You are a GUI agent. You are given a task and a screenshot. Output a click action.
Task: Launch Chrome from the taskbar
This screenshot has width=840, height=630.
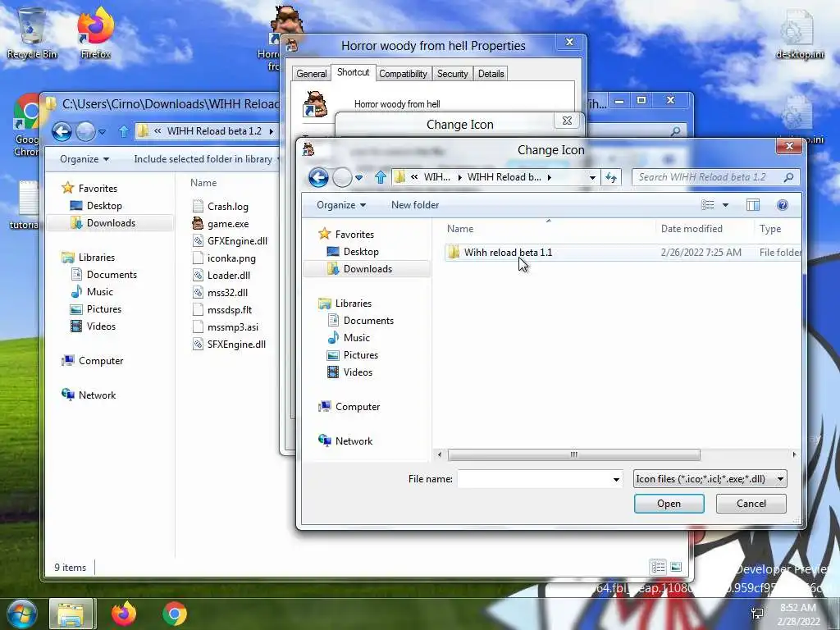175,614
